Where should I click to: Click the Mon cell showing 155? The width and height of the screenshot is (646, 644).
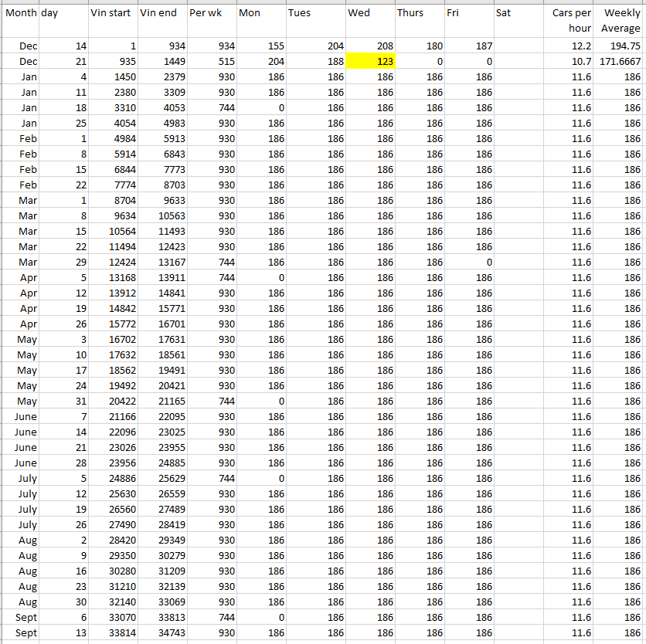pos(261,46)
